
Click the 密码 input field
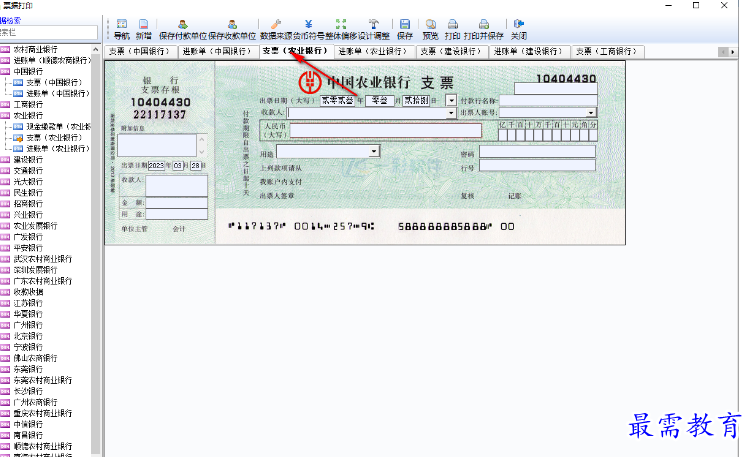(x=537, y=152)
